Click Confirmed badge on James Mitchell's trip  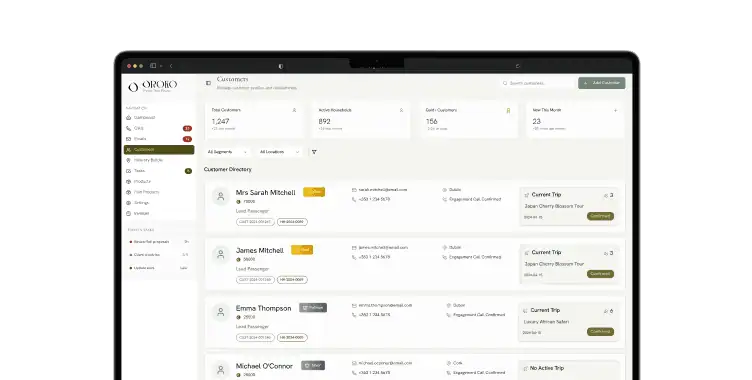[600, 274]
